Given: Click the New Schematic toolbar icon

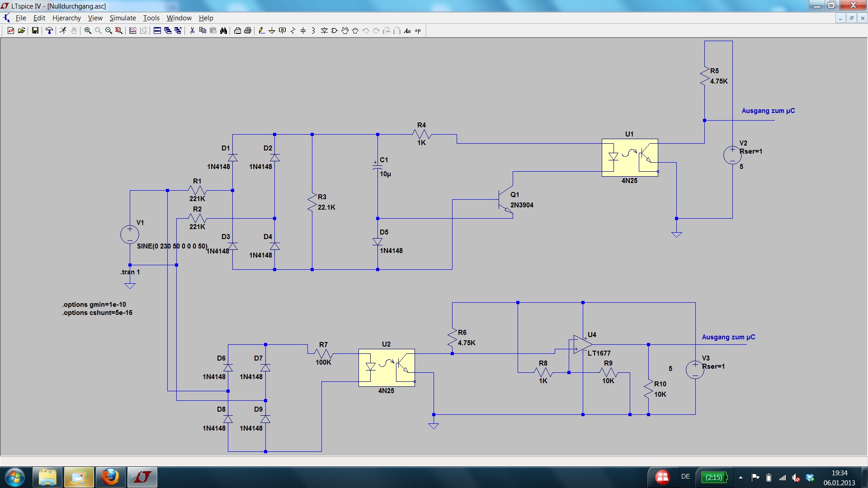Looking at the screenshot, I should coord(11,31).
